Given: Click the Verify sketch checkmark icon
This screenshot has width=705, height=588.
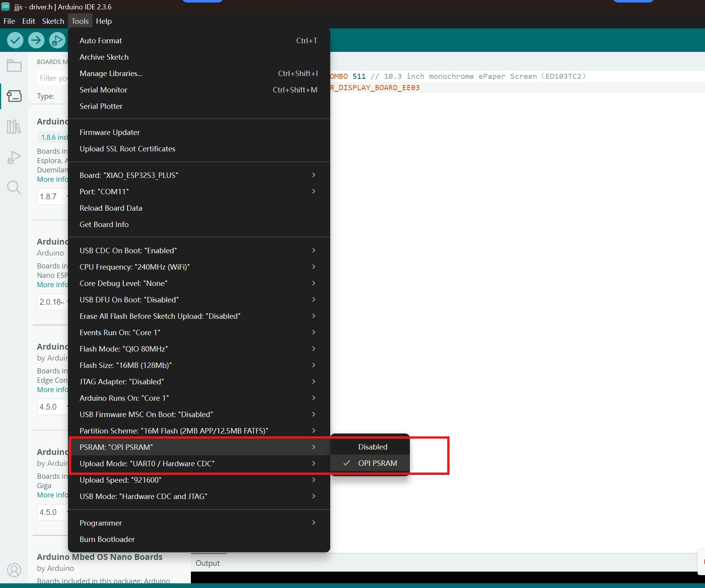Looking at the screenshot, I should pyautogui.click(x=15, y=40).
